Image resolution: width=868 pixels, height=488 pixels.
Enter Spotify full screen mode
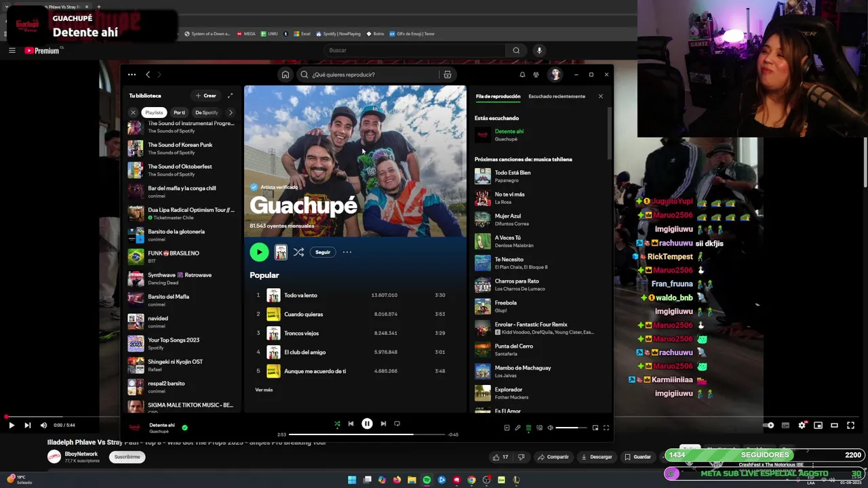(606, 428)
